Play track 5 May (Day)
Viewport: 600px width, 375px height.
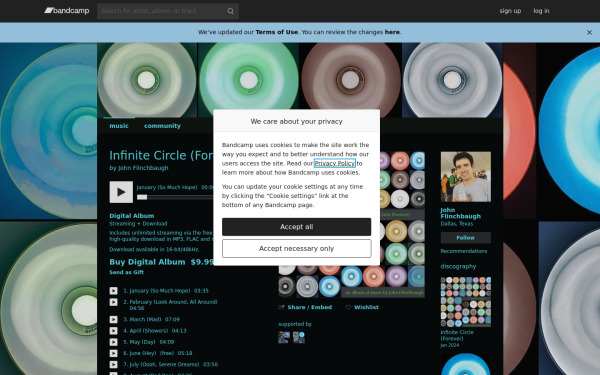[x=114, y=342]
